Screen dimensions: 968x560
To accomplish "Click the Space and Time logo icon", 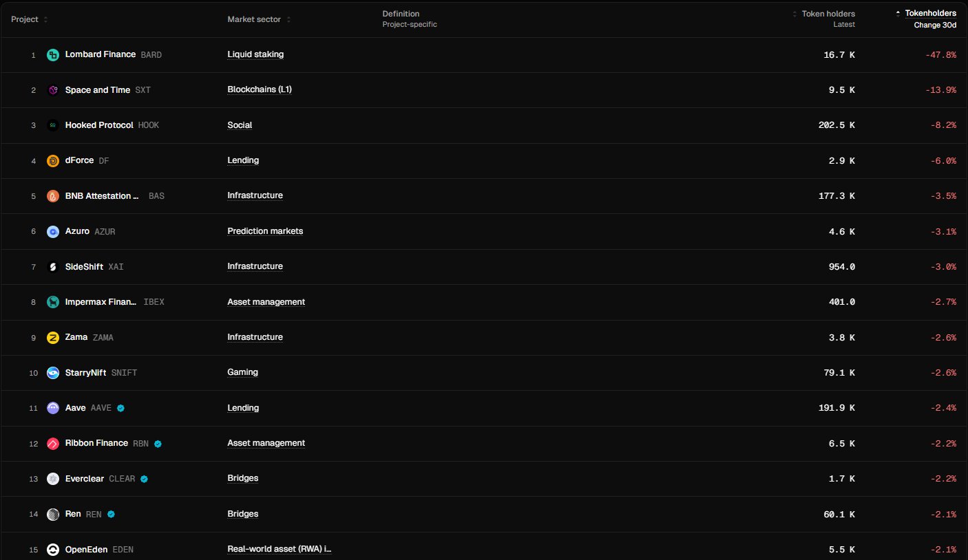I will click(x=53, y=90).
